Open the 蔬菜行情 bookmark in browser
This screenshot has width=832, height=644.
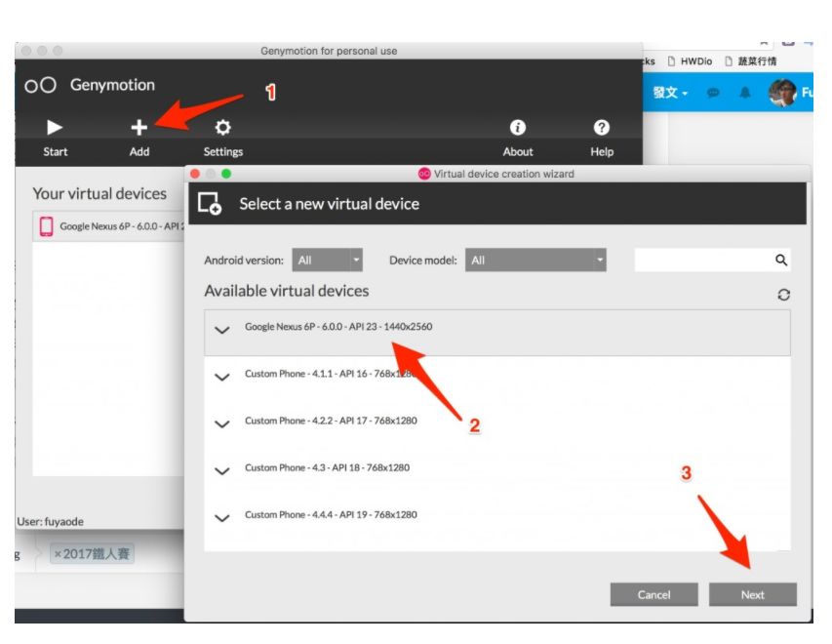coord(750,61)
